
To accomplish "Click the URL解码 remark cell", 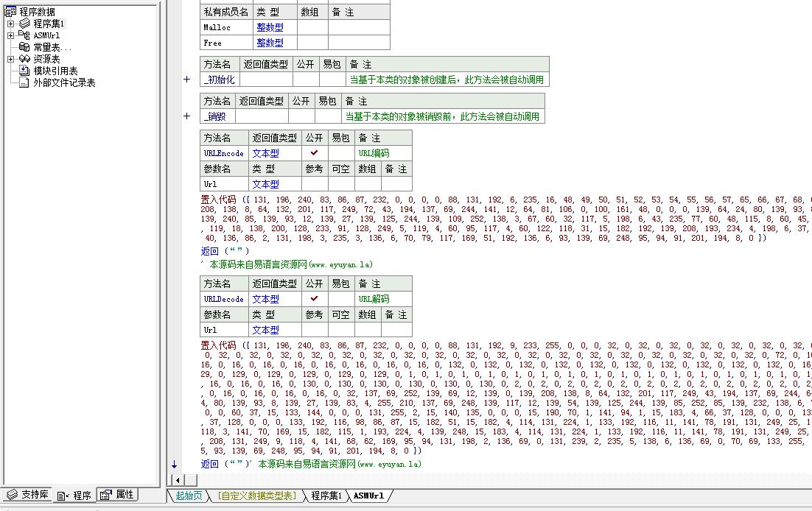I will 383,299.
